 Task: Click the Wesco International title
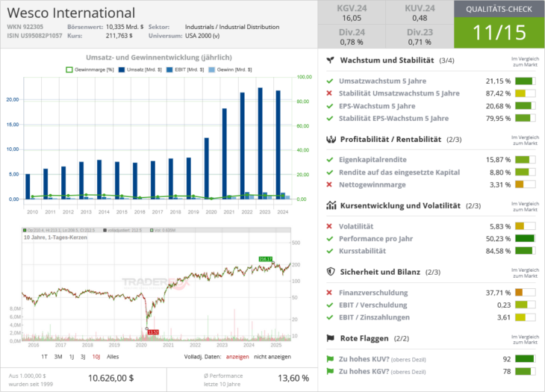pos(71,13)
